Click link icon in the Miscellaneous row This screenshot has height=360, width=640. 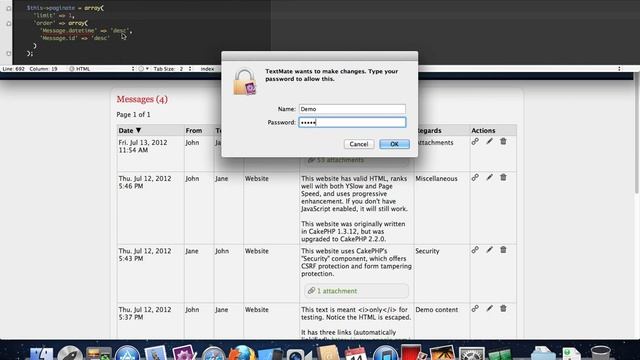(x=475, y=178)
